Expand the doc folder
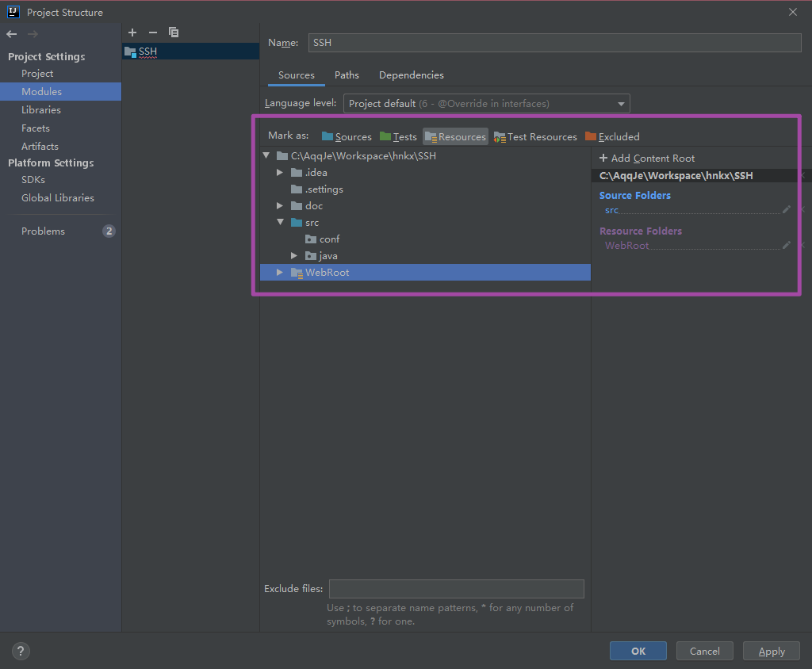The image size is (812, 669). coord(280,205)
